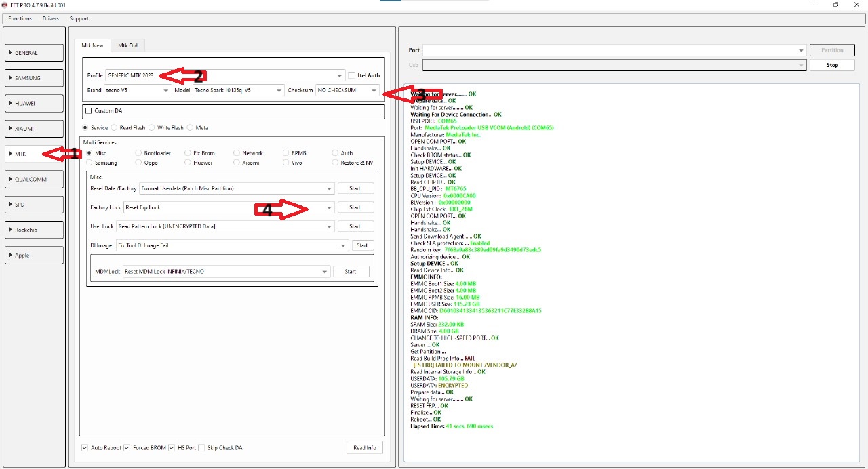Viewport: 868px width, 469px height.
Task: Toggle the Forced BROM checkbox
Action: (x=127, y=448)
